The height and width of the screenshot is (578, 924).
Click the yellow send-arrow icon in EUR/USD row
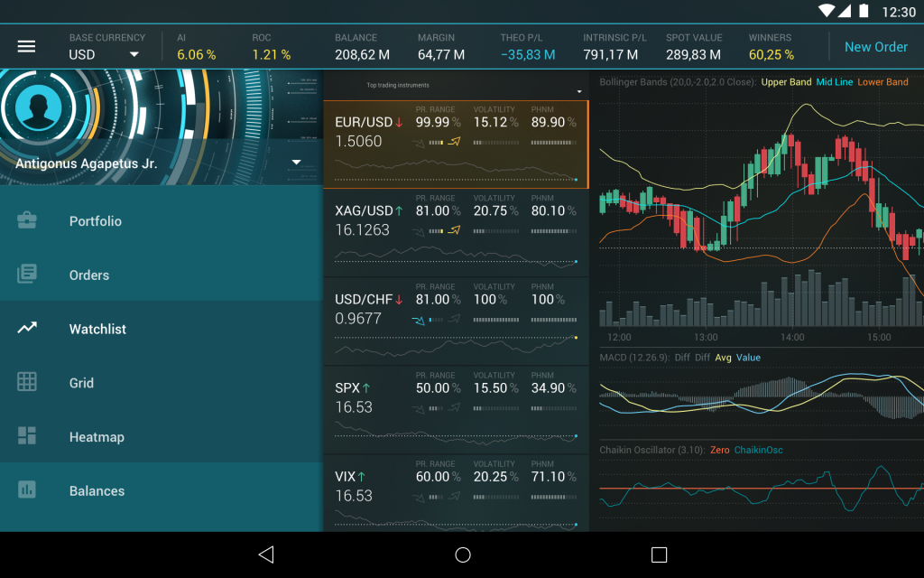[x=454, y=141]
